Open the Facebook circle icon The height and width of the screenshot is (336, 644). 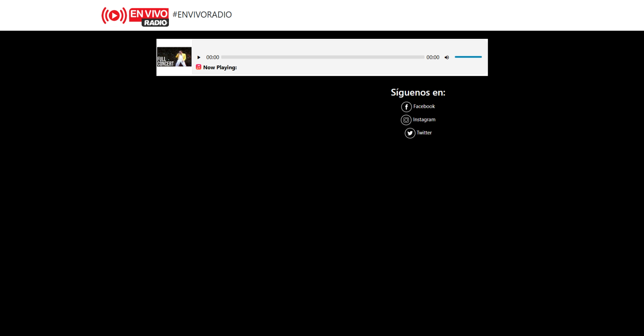[x=406, y=107]
